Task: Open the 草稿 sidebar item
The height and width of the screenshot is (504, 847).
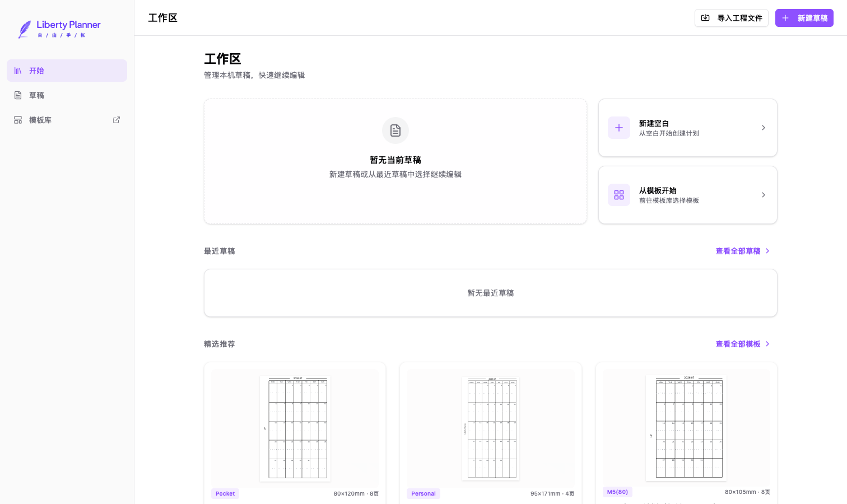Action: pos(67,95)
